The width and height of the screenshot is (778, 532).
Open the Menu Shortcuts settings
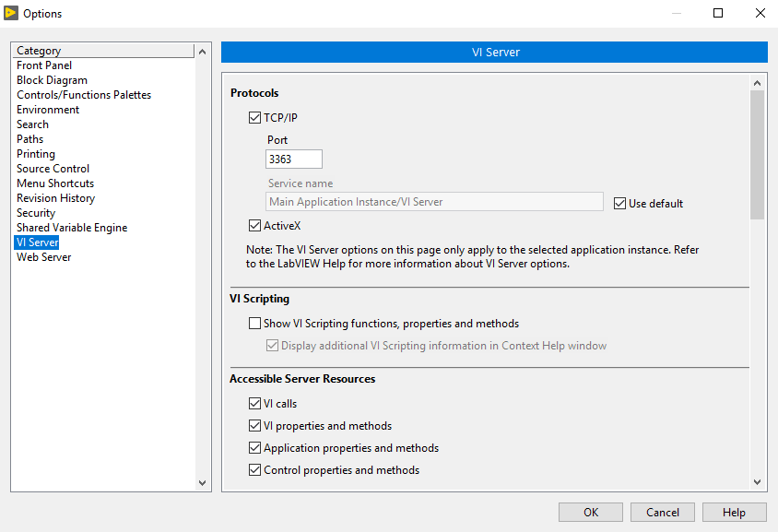54,183
